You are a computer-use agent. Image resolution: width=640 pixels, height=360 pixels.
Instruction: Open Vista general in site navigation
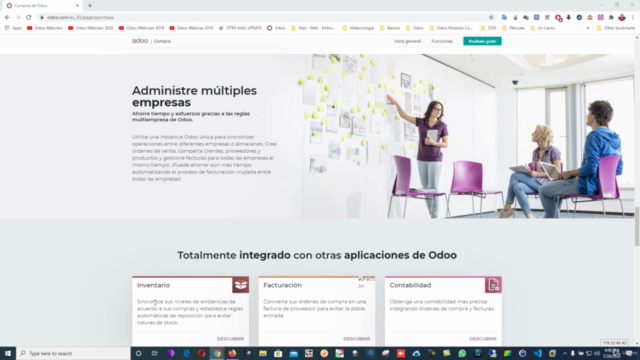pyautogui.click(x=407, y=41)
